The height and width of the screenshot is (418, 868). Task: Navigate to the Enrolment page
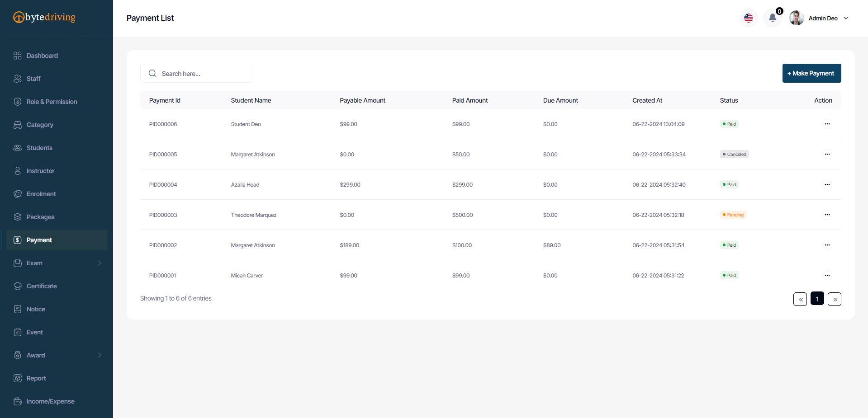coord(41,194)
